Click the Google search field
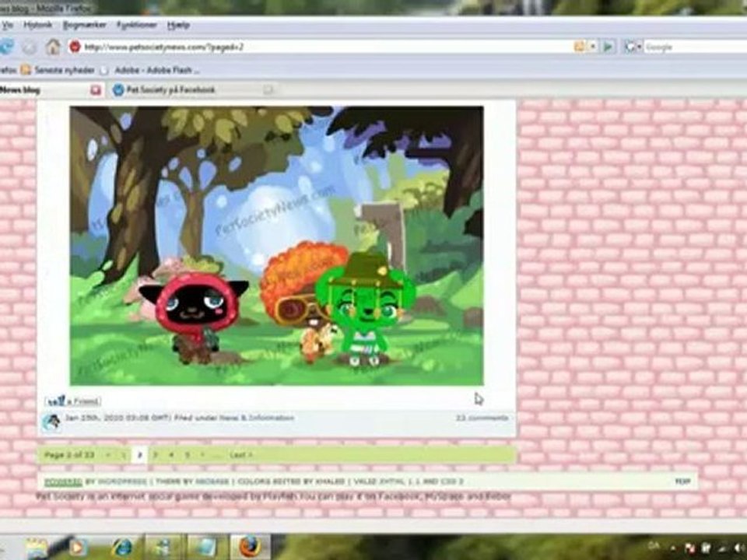Image resolution: width=747 pixels, height=560 pixels. point(696,47)
